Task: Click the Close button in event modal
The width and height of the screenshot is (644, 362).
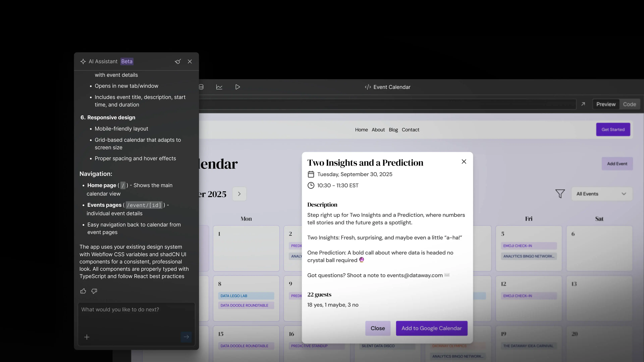Action: click(x=378, y=328)
